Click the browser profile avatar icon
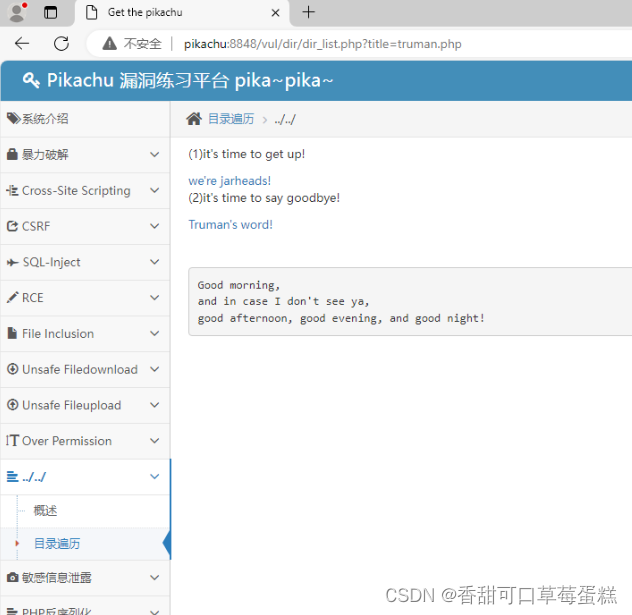The width and height of the screenshot is (632, 615). pos(17,12)
